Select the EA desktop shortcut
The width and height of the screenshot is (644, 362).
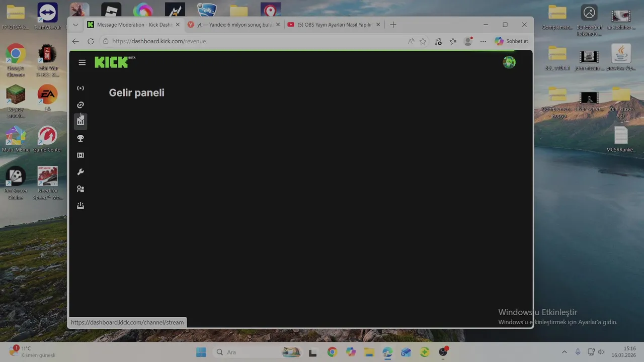point(47,99)
